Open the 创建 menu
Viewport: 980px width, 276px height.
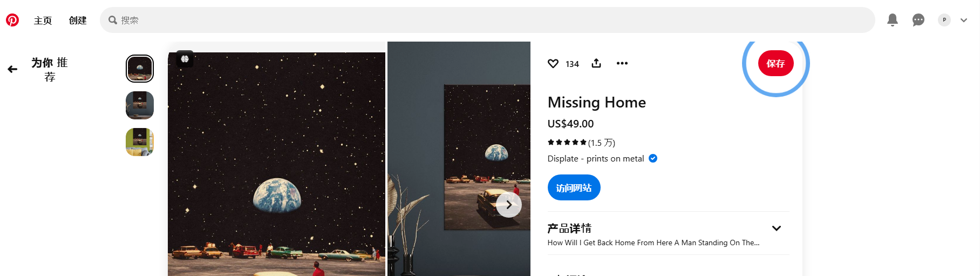pos(78,21)
